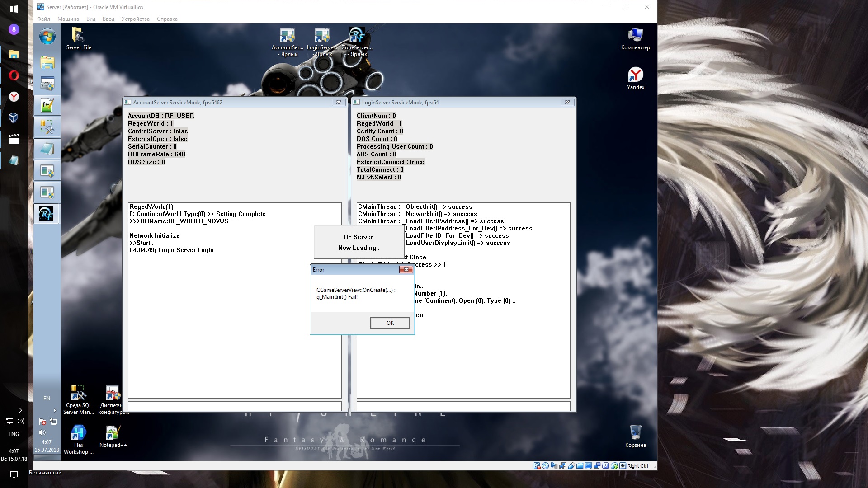Open the Server_File folder icon

79,38
